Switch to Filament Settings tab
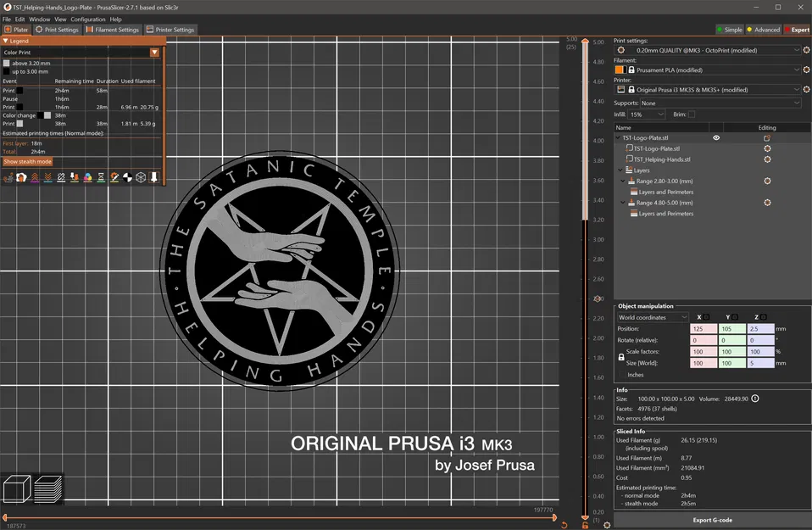The image size is (812, 530). click(113, 30)
